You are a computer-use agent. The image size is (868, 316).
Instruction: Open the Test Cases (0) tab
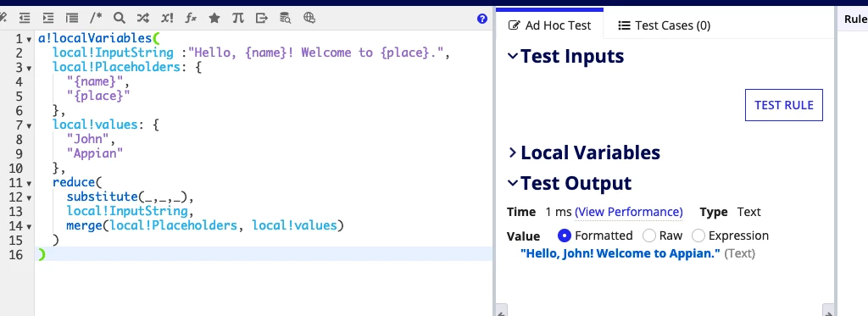(664, 25)
